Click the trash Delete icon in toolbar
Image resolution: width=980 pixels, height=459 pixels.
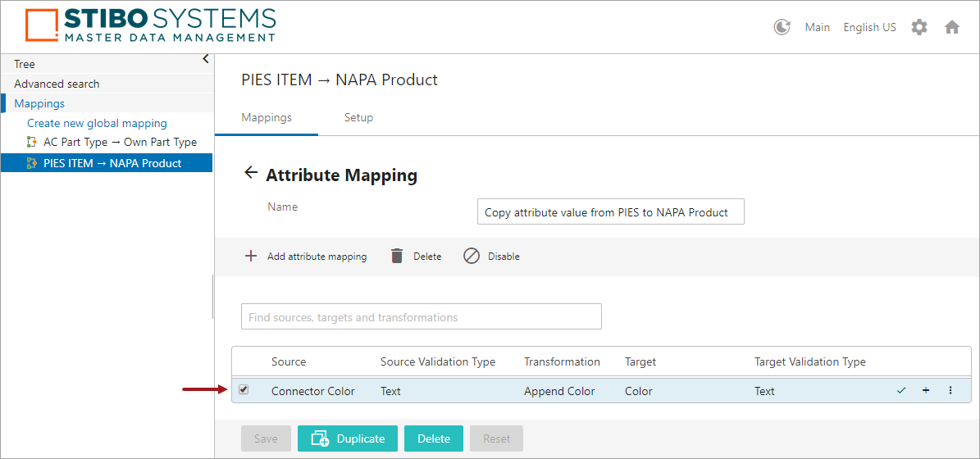pos(397,256)
